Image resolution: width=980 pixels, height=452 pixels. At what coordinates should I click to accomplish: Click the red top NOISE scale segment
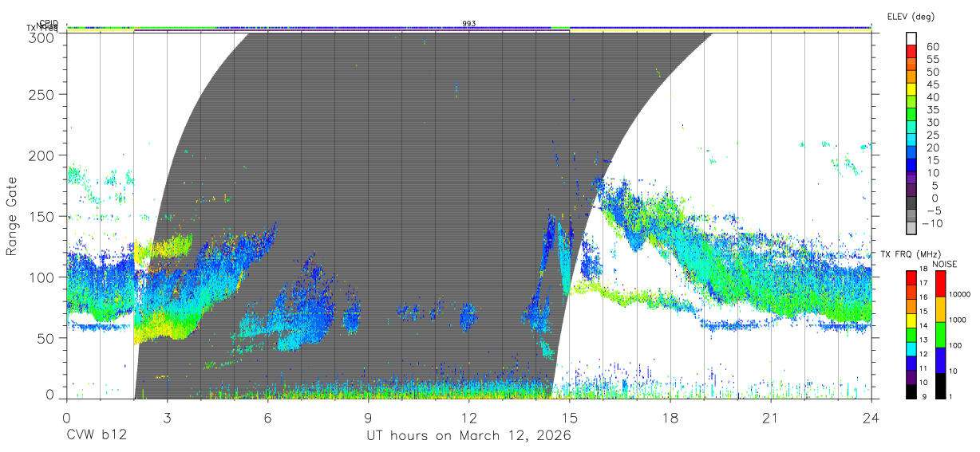[x=939, y=283]
